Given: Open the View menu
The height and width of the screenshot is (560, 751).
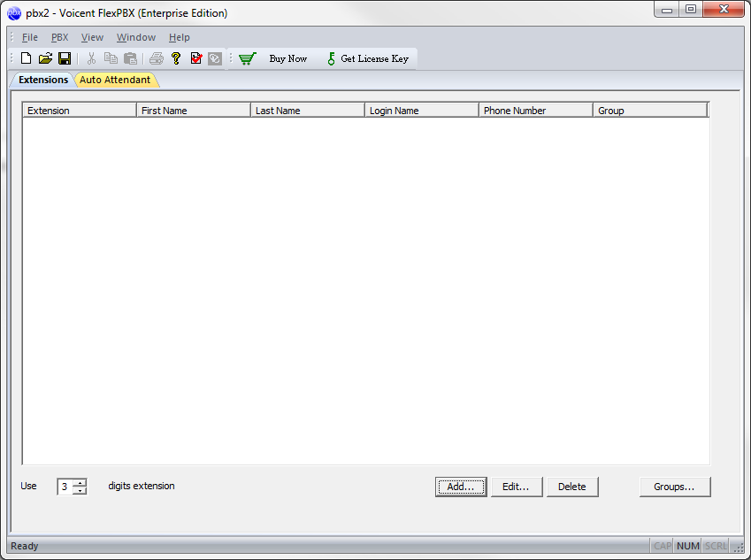Looking at the screenshot, I should tap(92, 37).
